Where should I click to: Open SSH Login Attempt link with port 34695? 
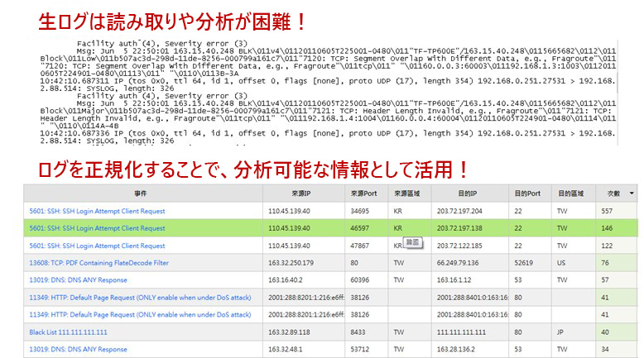pyautogui.click(x=97, y=211)
